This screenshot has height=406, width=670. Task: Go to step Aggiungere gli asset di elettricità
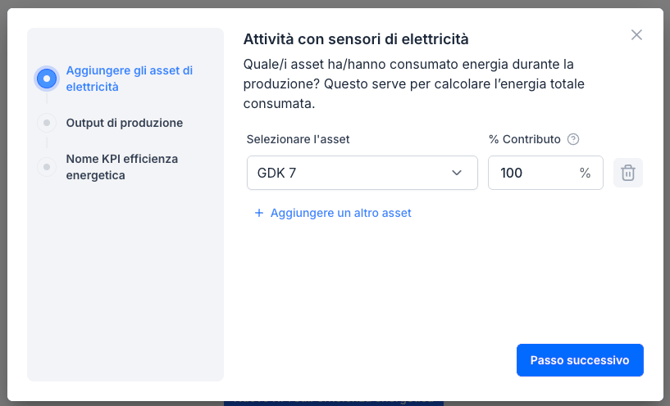pos(129,78)
